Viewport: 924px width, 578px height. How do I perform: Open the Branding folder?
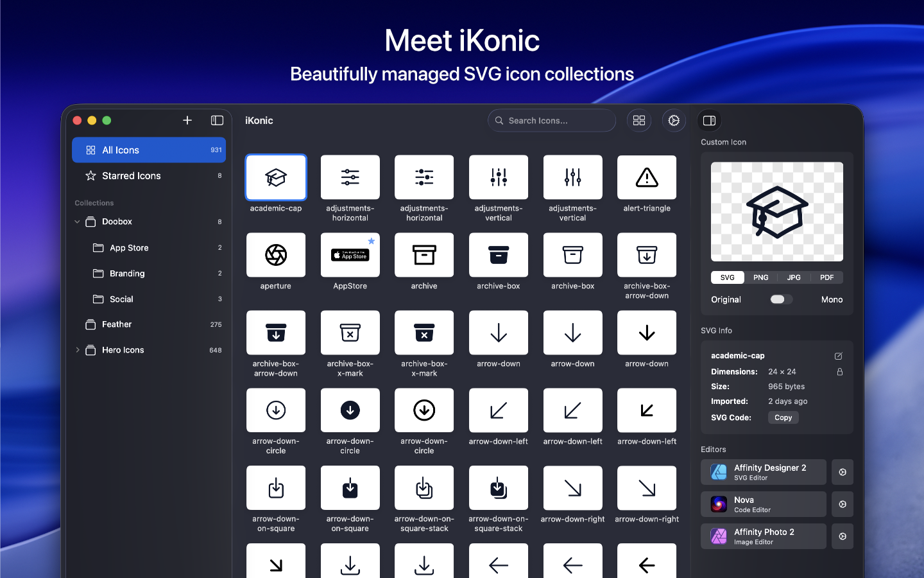(x=149, y=273)
